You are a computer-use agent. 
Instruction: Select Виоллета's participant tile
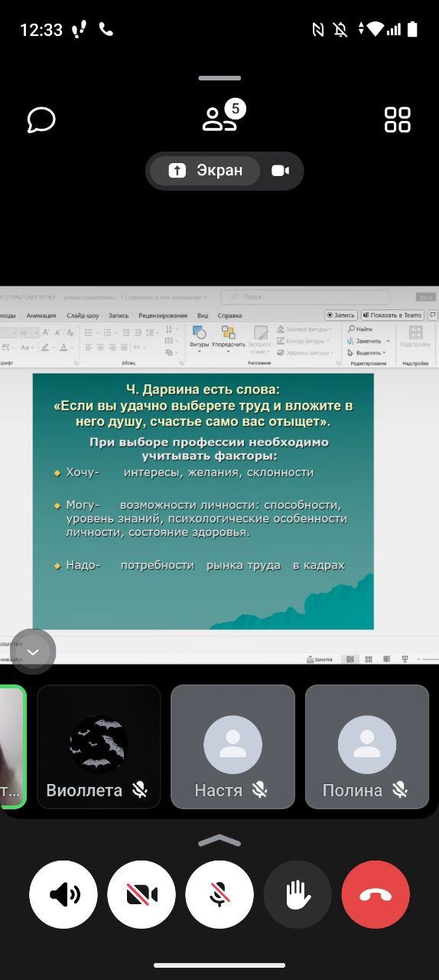click(x=99, y=746)
